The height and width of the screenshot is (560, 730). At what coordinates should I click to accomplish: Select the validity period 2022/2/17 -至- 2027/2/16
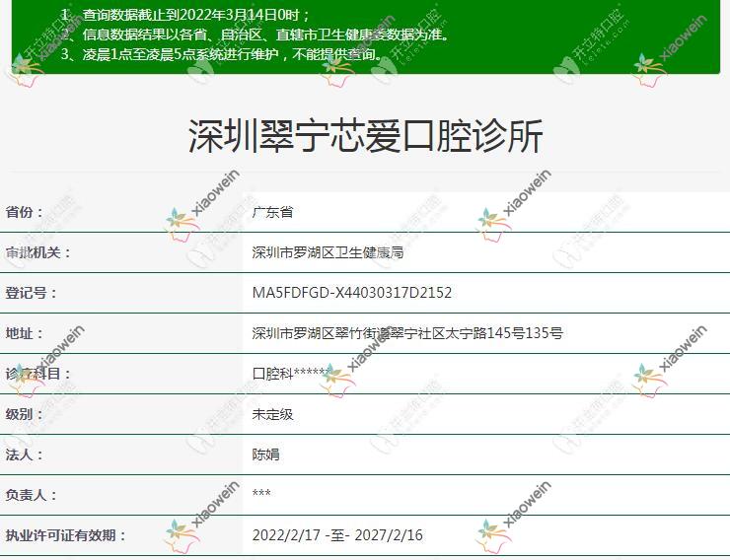click(x=337, y=535)
